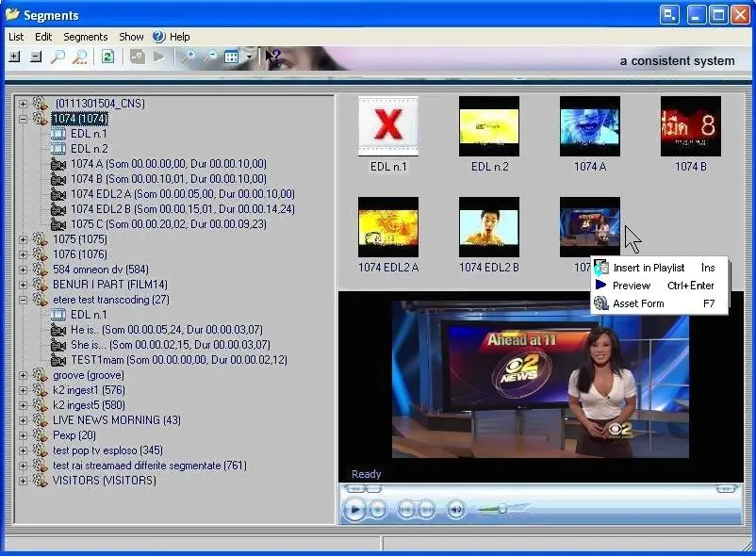Click the expand all (+) toolbar button

click(14, 57)
